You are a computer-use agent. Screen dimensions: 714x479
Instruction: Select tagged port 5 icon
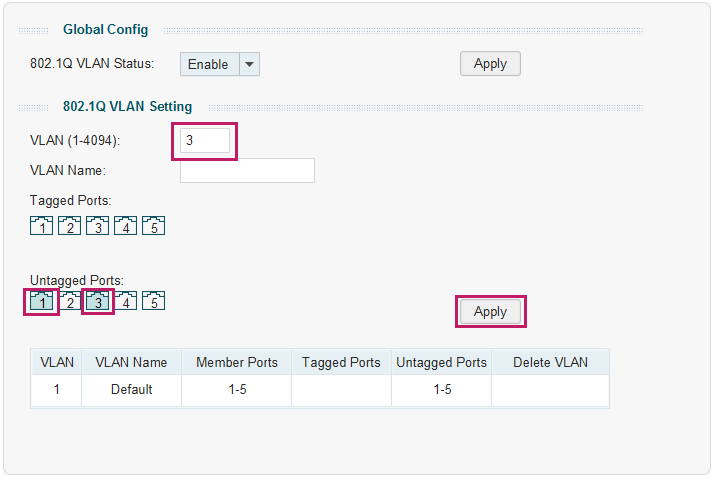pos(153,225)
